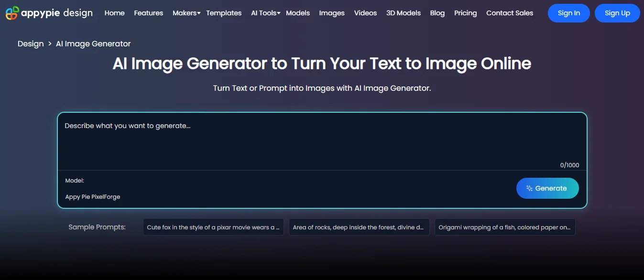Focus the prompt description text box
This screenshot has width=644, height=280.
click(x=322, y=141)
